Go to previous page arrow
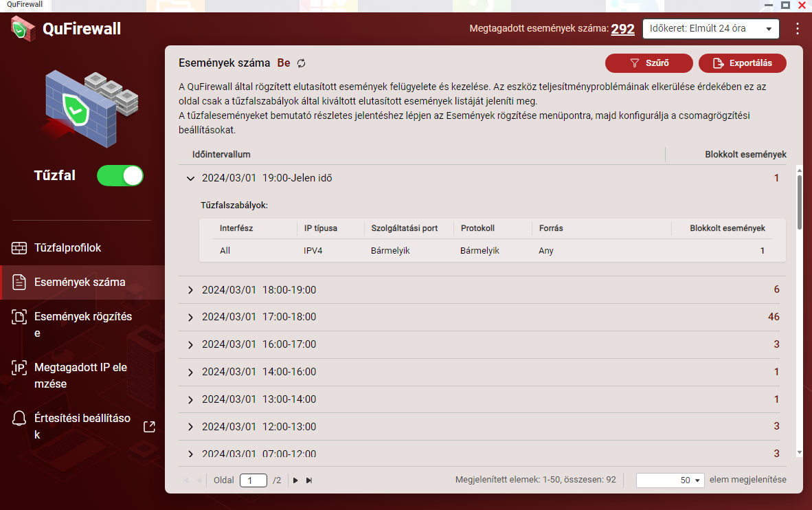Viewport: 812px width, 510px height. click(x=199, y=480)
